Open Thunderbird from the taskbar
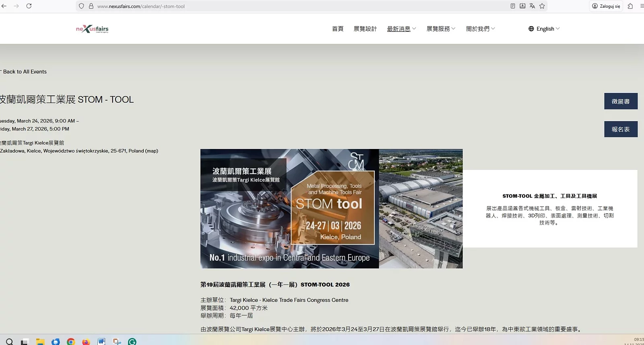The image size is (644, 345). [x=56, y=341]
